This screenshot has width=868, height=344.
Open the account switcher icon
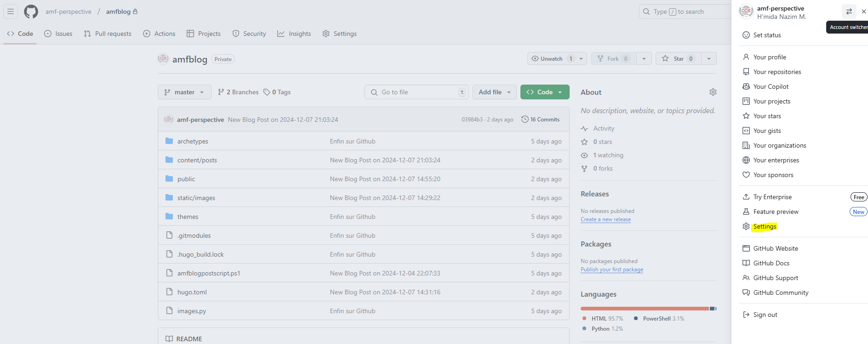[849, 11]
